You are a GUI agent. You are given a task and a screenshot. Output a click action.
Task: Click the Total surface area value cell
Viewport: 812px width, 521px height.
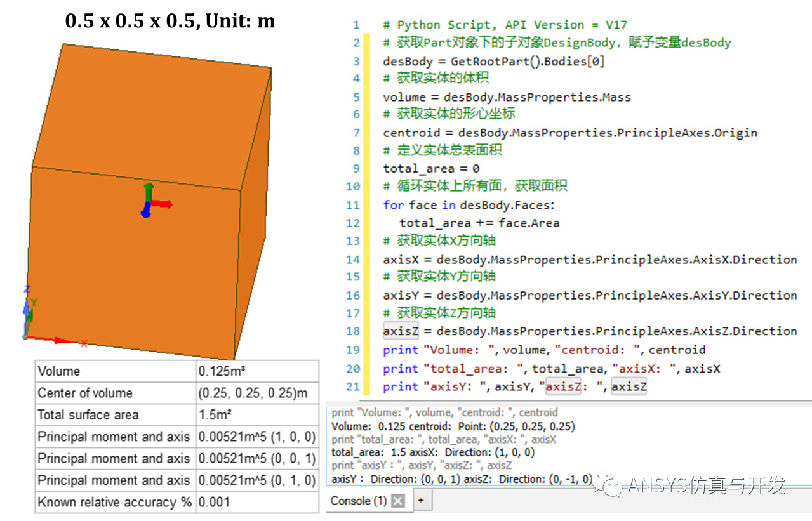click(257, 415)
